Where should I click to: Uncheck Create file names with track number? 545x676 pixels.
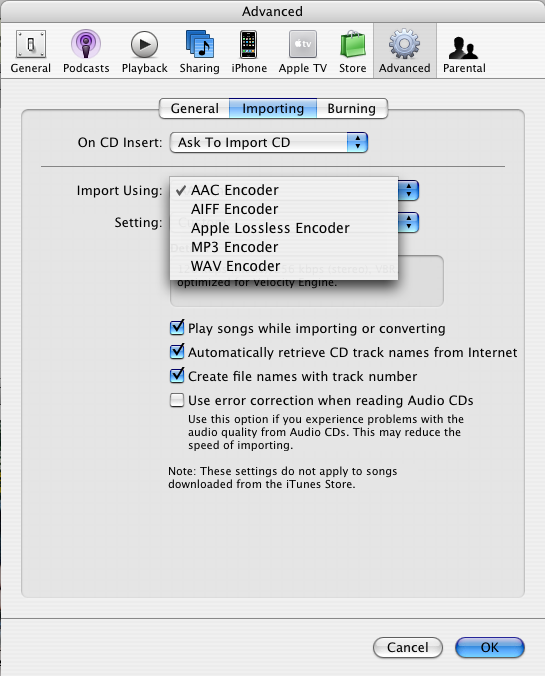pyautogui.click(x=177, y=376)
